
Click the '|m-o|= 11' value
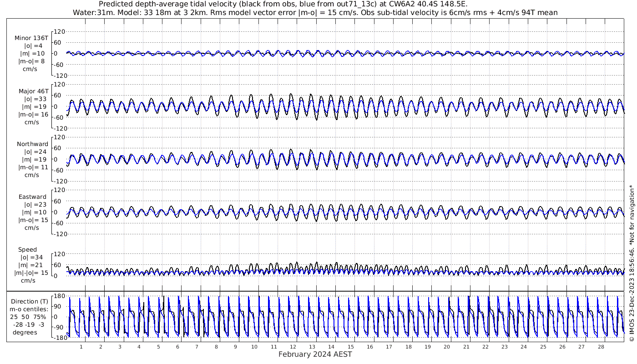click(x=33, y=167)
